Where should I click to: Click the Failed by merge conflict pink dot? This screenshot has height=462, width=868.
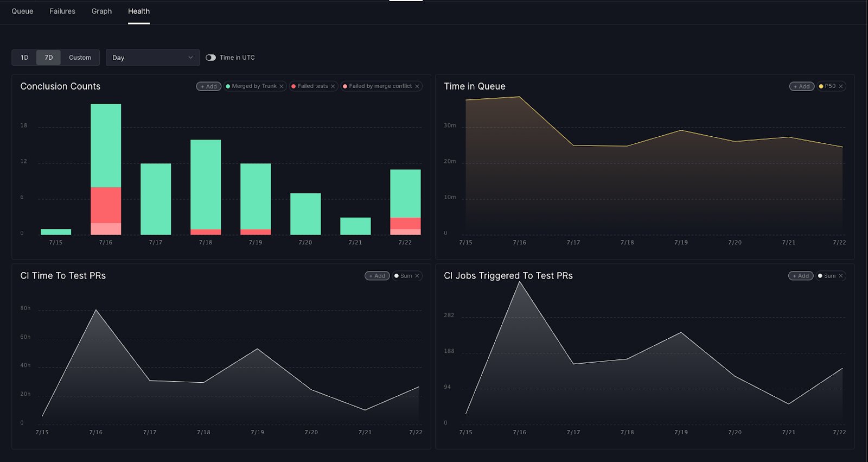[x=345, y=86]
